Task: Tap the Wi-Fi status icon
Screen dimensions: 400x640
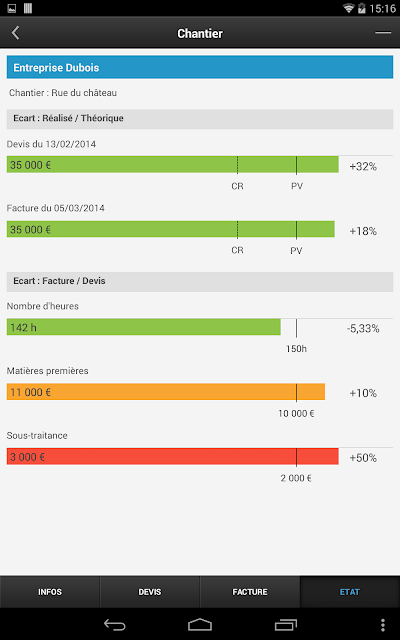Action: (348, 8)
